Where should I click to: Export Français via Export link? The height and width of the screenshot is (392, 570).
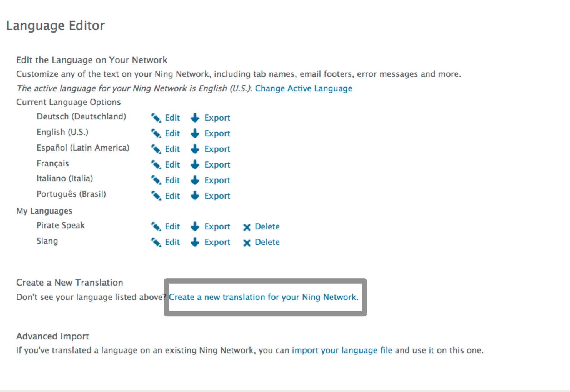pos(217,165)
